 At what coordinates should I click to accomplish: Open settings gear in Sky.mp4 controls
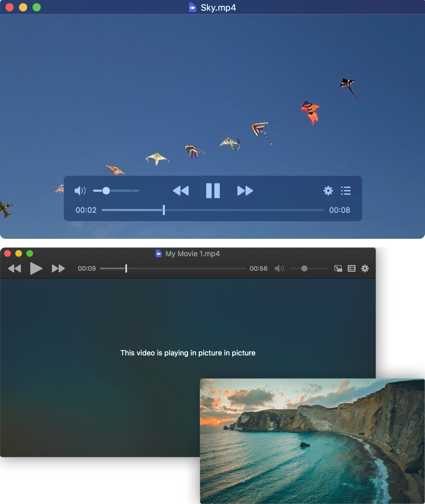(x=328, y=191)
